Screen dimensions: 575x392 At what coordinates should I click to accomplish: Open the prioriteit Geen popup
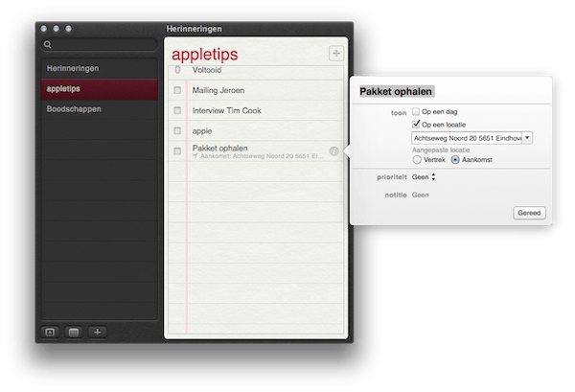pos(424,177)
